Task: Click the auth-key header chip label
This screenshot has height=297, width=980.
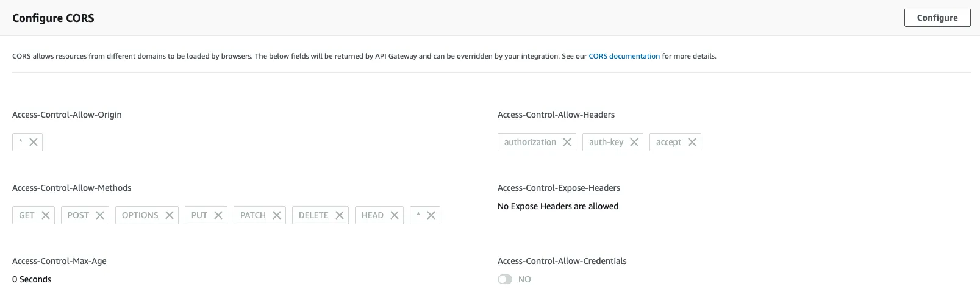Action: pos(606,142)
